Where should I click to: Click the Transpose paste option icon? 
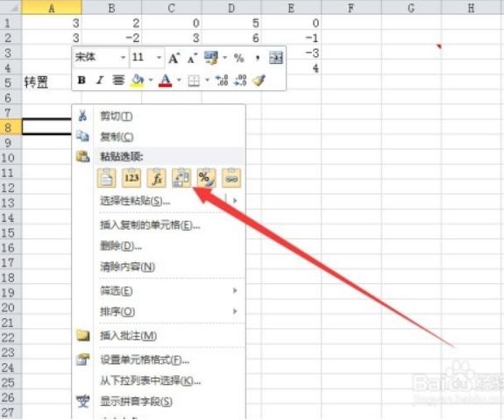(181, 178)
